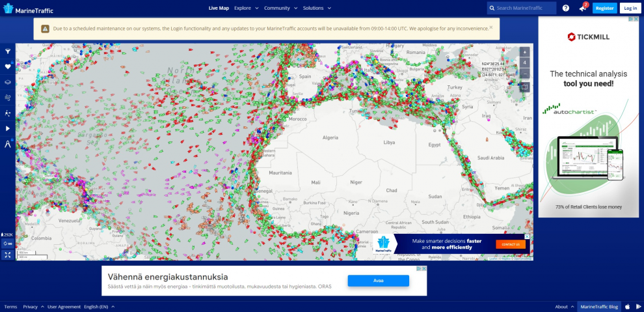Switch the map type via book icon

coord(524,87)
